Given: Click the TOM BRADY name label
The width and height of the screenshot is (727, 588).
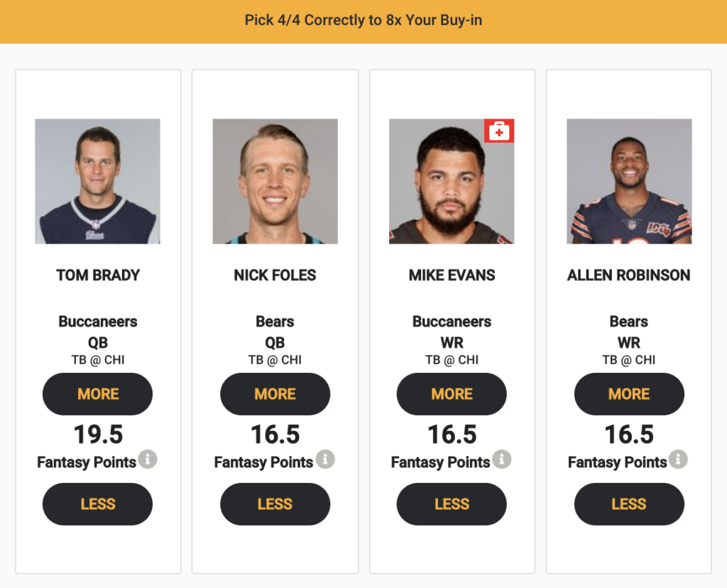Looking at the screenshot, I should [98, 276].
